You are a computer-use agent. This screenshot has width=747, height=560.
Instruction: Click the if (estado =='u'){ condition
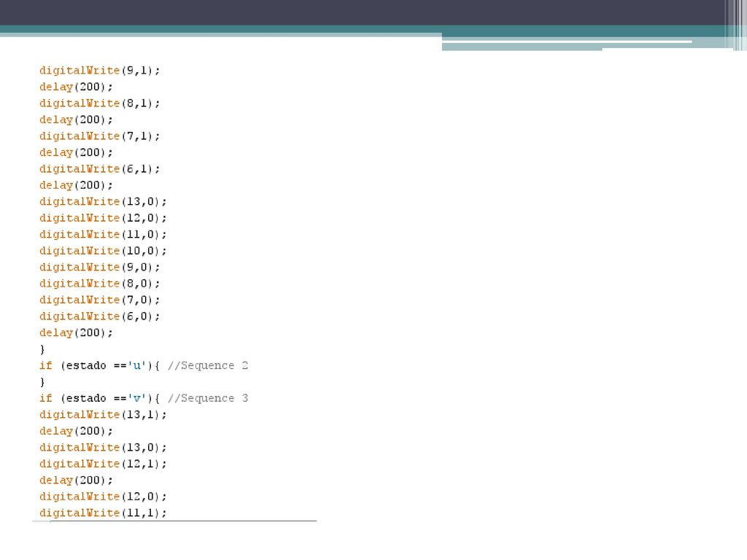tap(100, 366)
